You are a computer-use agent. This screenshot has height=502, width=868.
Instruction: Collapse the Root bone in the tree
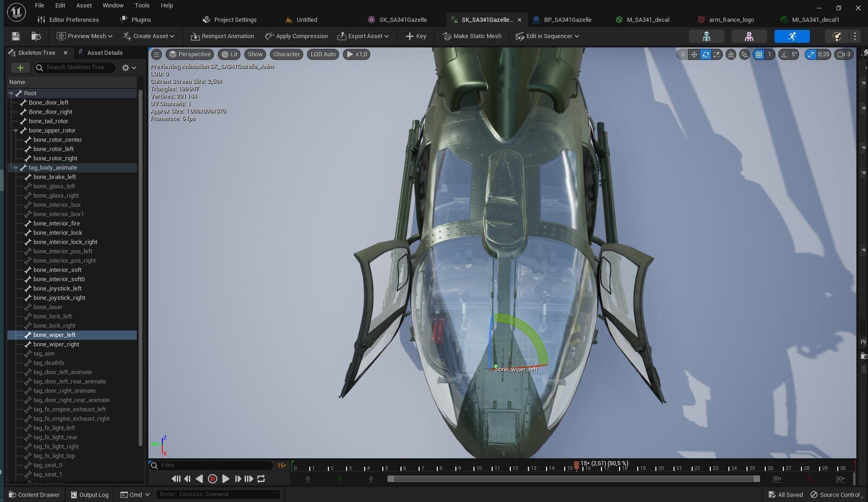(11, 93)
